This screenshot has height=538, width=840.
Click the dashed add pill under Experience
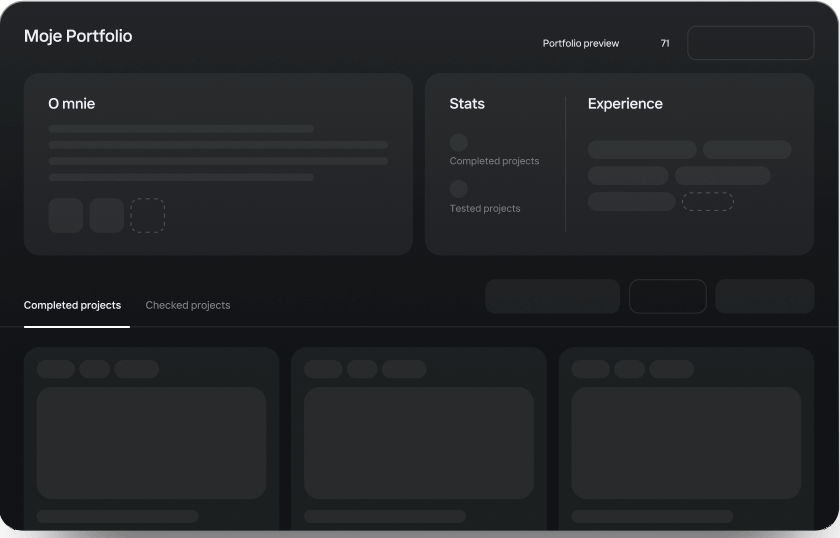click(x=707, y=201)
